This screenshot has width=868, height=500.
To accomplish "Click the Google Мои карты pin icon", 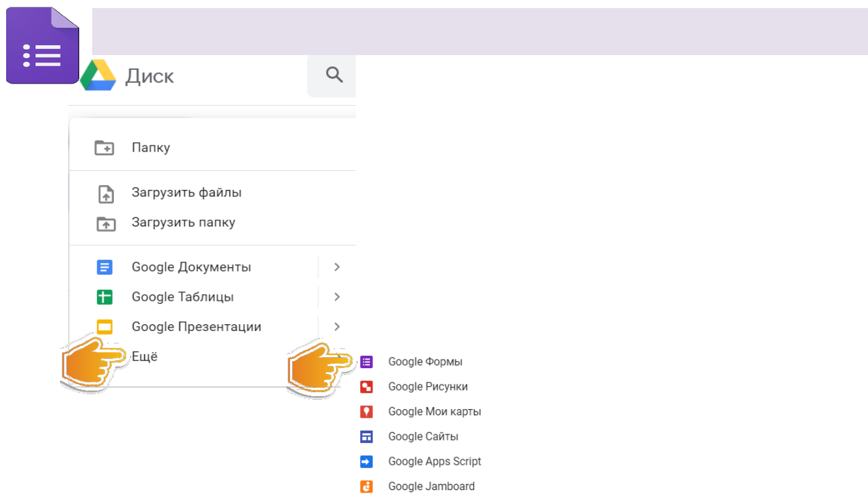I will click(367, 412).
